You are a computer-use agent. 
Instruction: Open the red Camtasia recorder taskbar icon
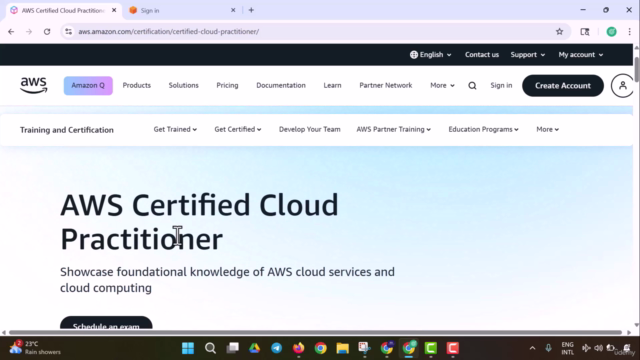453,348
